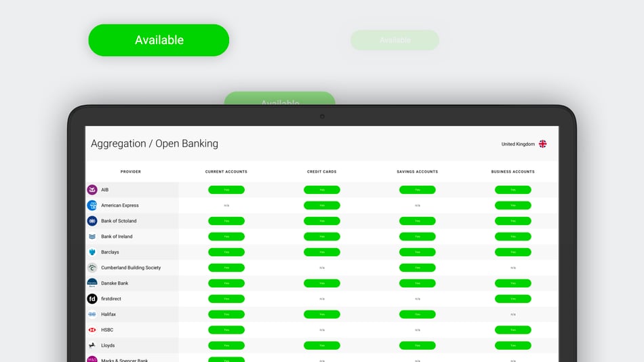
Task: Click the United Kingdom flag icon
Action: pyautogui.click(x=542, y=144)
